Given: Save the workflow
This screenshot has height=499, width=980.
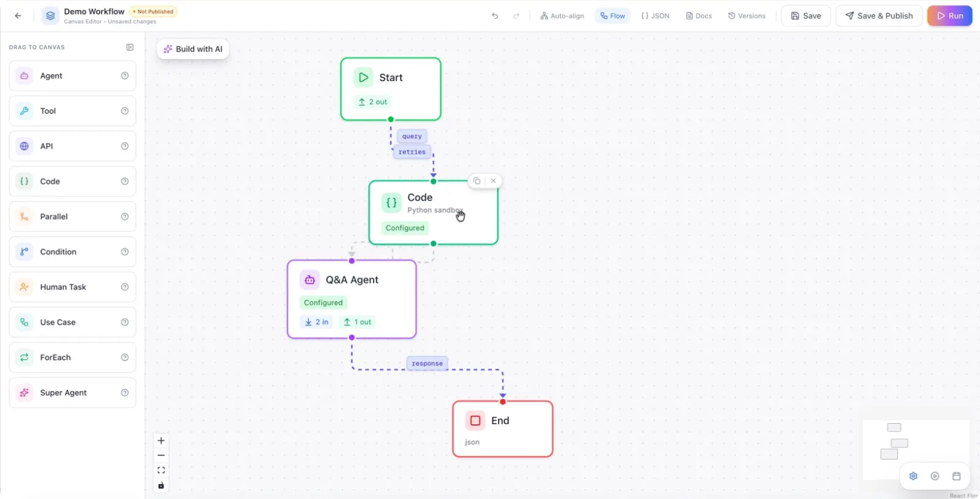Looking at the screenshot, I should [x=806, y=16].
